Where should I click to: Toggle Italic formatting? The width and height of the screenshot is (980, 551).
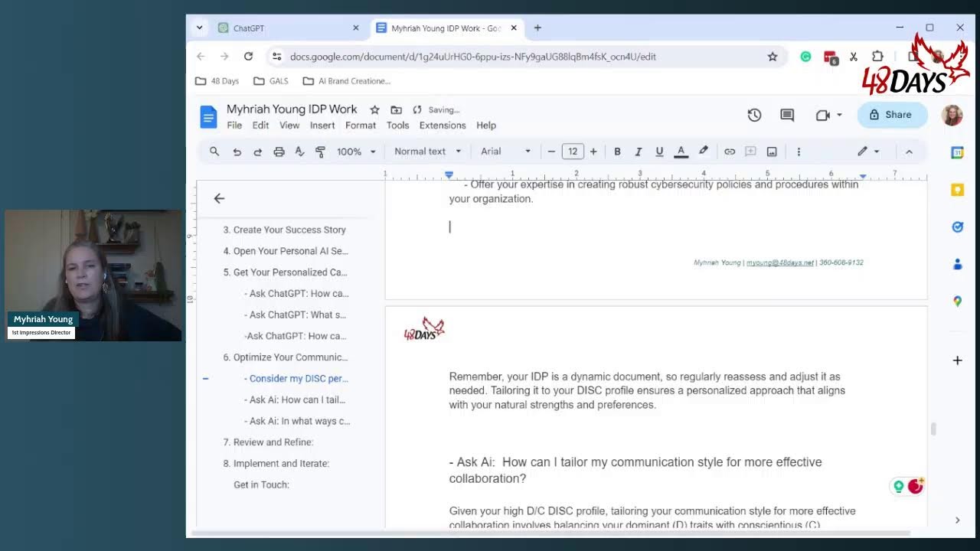[x=638, y=152]
